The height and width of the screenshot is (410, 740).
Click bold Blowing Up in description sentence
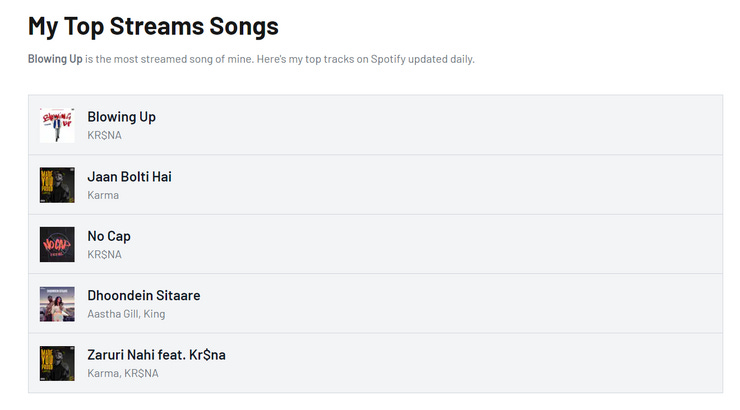tap(55, 59)
